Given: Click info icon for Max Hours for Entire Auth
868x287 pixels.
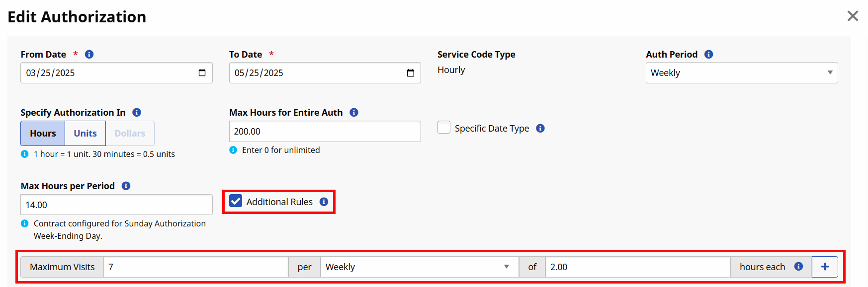Looking at the screenshot, I should tap(354, 113).
